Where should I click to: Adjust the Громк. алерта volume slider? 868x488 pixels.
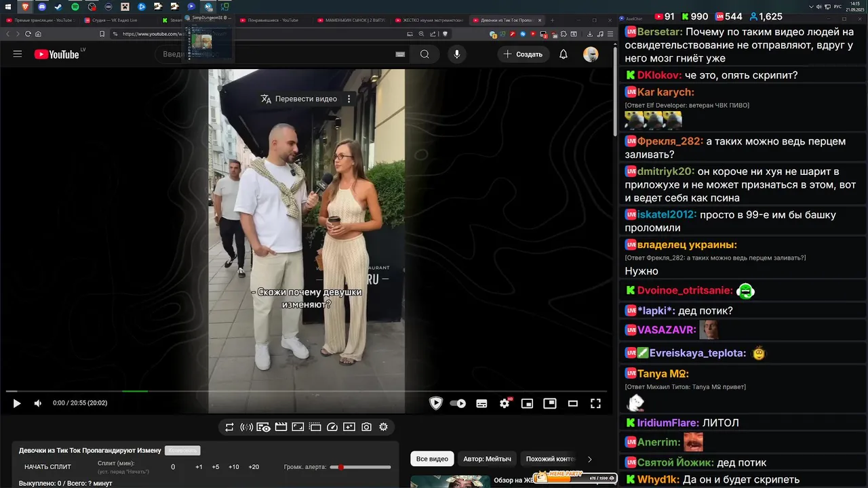click(x=360, y=467)
